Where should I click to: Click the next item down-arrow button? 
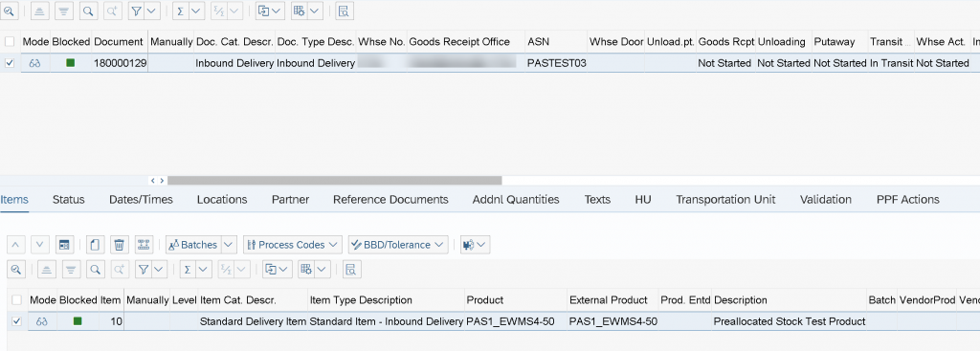[39, 245]
